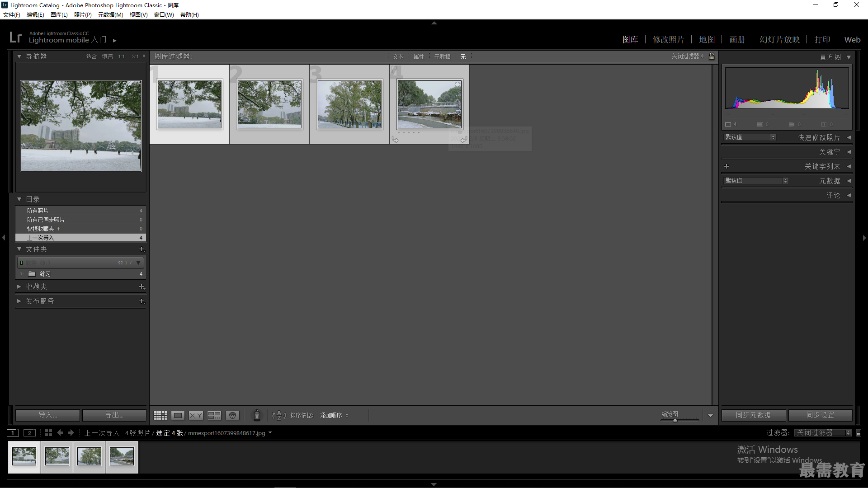The width and height of the screenshot is (868, 488).
Task: Open 元数据 默认值 preset dropdown
Action: [x=756, y=181]
